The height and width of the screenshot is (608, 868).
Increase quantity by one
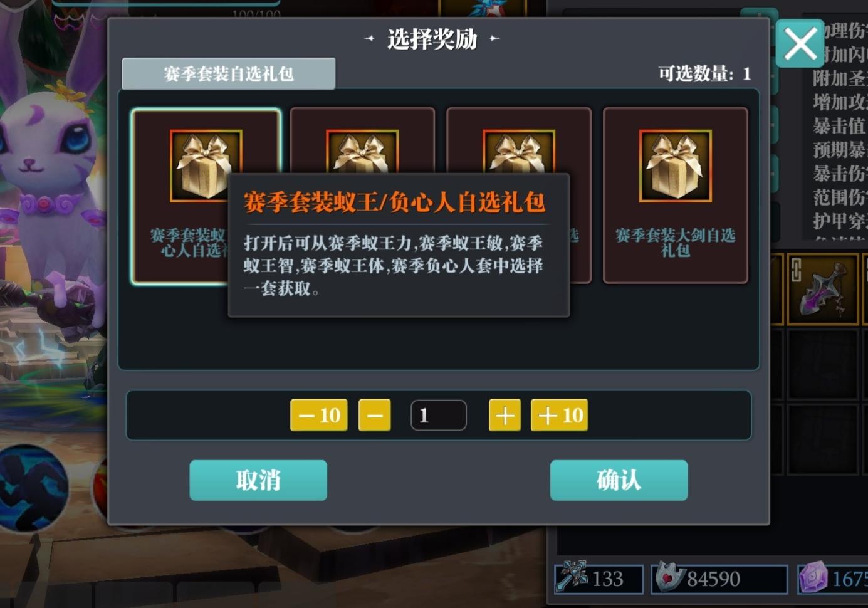coord(505,416)
